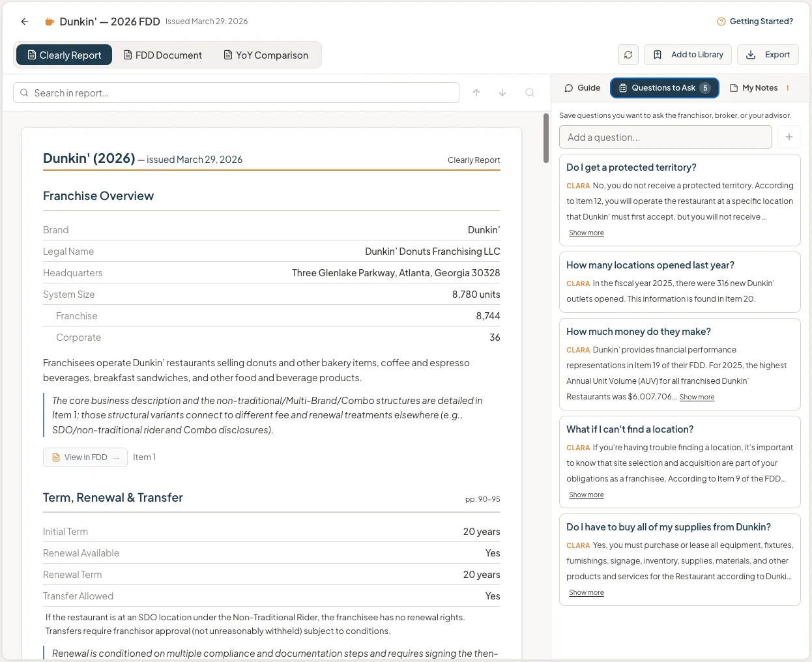Show more on how much money answer
The width and height of the screenshot is (812, 662).
[697, 397]
